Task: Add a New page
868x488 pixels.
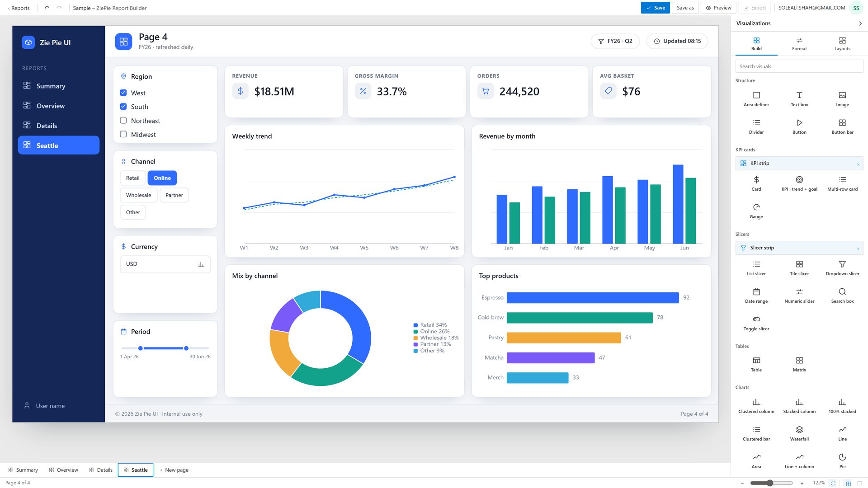Action: coord(174,470)
